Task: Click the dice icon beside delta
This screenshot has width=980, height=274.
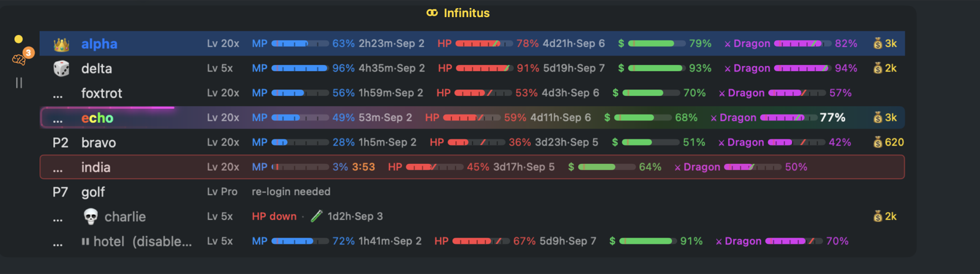Action: pyautogui.click(x=61, y=68)
